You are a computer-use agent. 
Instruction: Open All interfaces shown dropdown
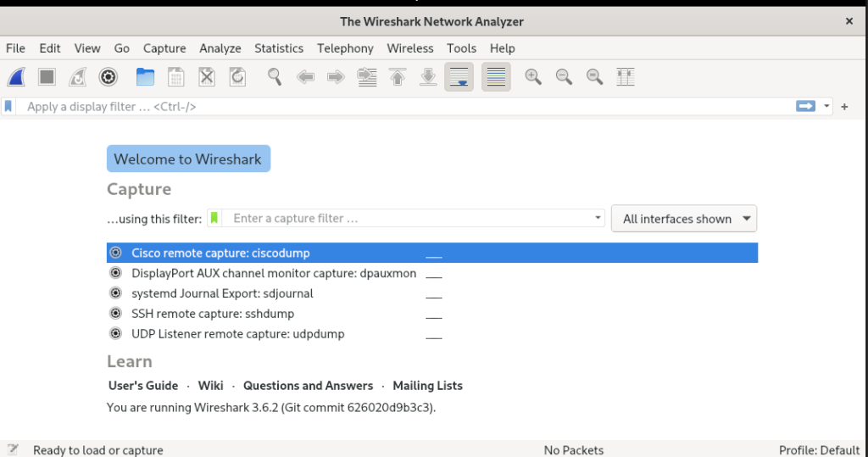pos(684,219)
